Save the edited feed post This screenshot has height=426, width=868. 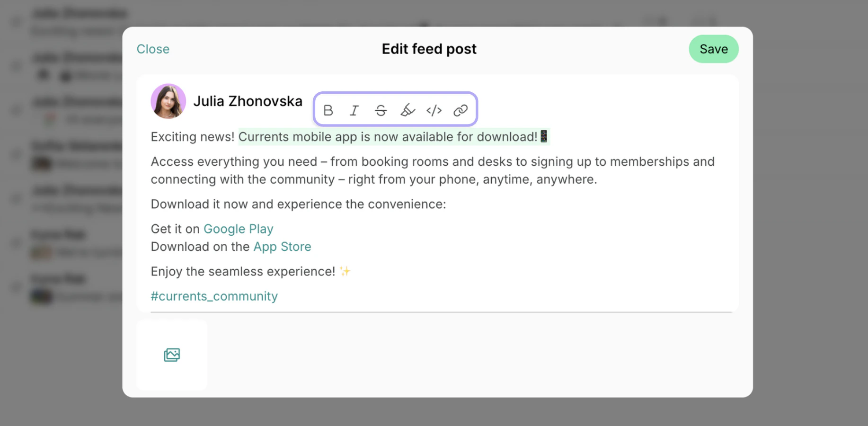(714, 49)
